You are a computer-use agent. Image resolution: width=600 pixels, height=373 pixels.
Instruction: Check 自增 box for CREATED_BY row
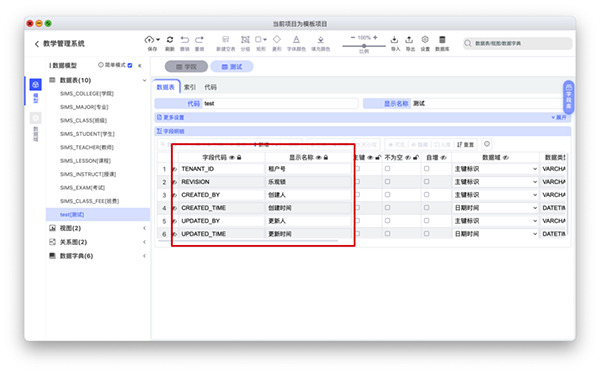(x=426, y=195)
